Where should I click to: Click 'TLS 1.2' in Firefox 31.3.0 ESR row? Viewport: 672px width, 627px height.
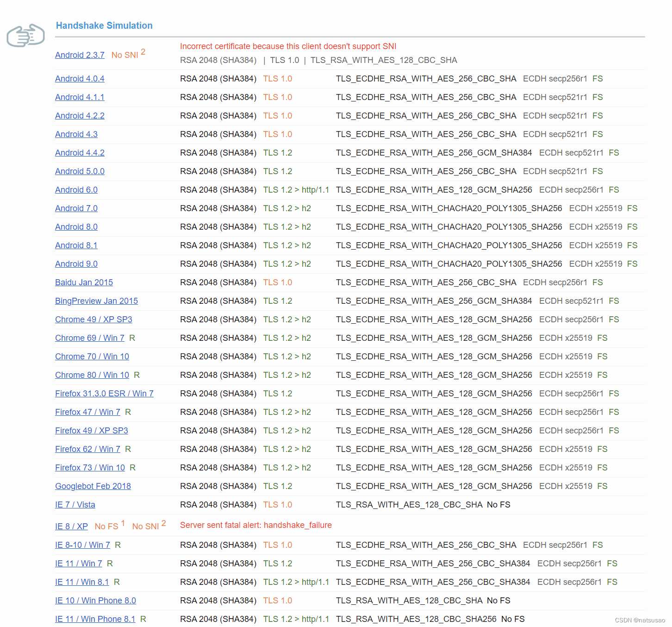278,394
